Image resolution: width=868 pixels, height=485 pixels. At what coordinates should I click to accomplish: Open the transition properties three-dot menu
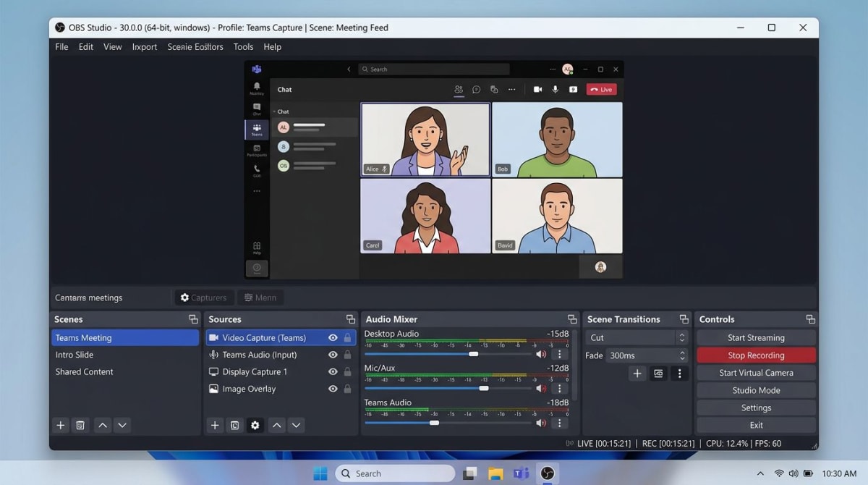pyautogui.click(x=678, y=374)
